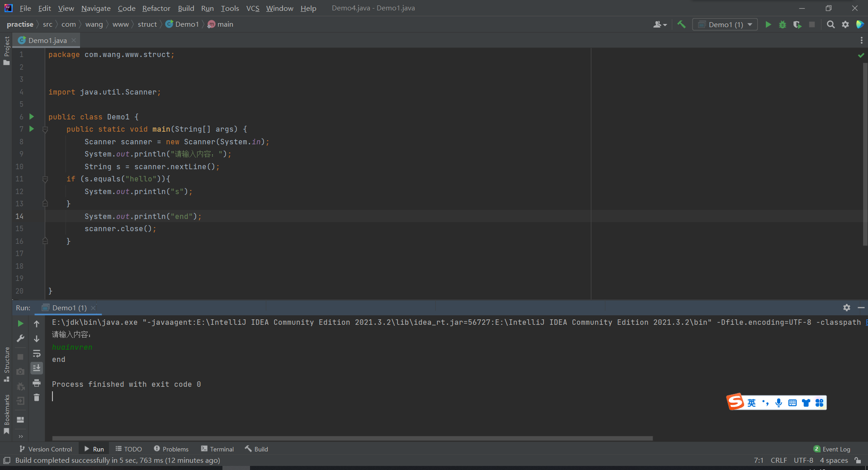Toggle Sogou punctuation mode
The image size is (868, 470).
coord(765,403)
